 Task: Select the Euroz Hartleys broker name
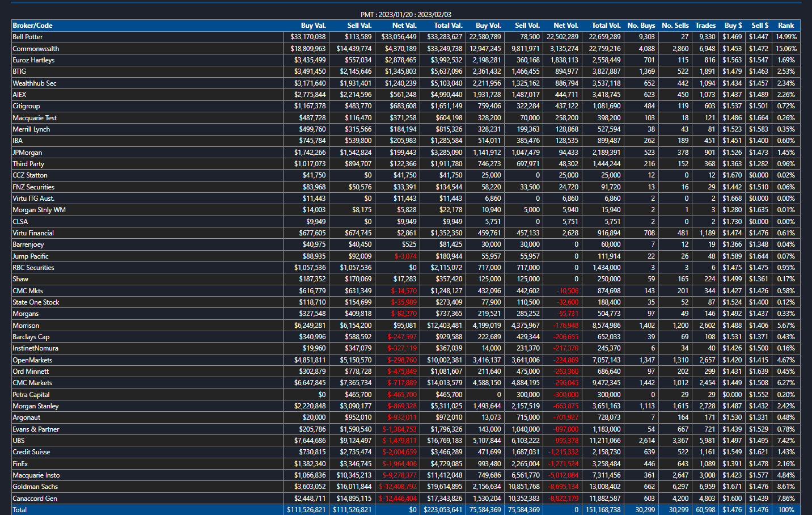pos(33,60)
